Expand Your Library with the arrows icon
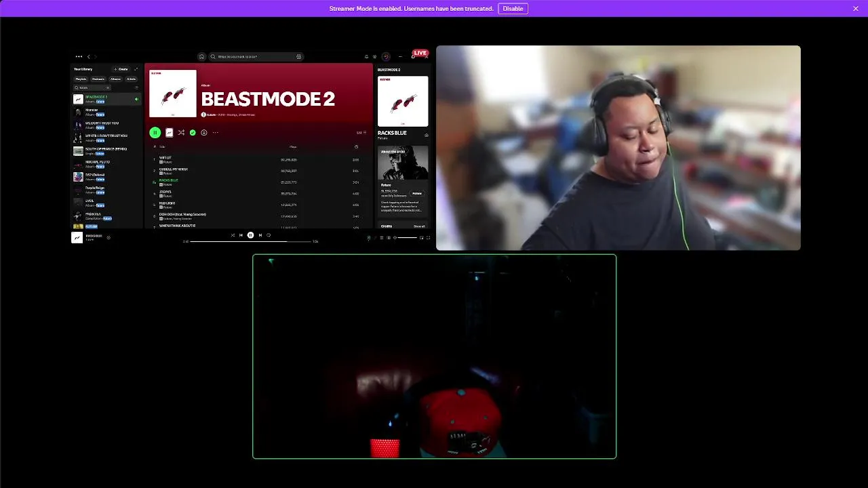The height and width of the screenshot is (488, 868). coord(136,69)
